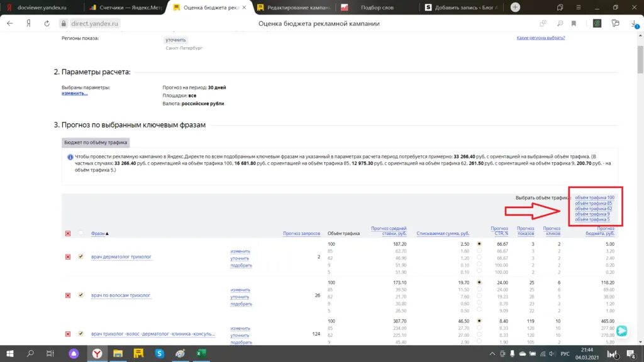Open the downloads arrow icon in the toolbar
This screenshot has width=644, height=362.
(635, 25)
